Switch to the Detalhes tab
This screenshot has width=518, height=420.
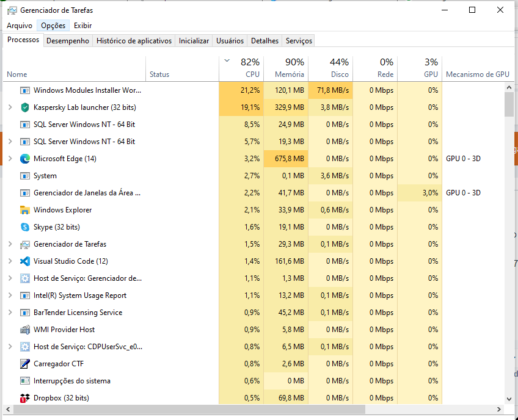(264, 41)
